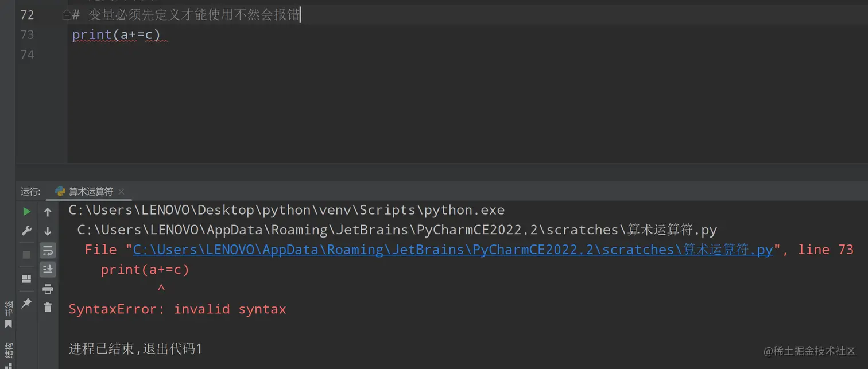Image resolution: width=868 pixels, height=369 pixels.
Task: Open run configuration settings wrench icon
Action: click(x=26, y=231)
